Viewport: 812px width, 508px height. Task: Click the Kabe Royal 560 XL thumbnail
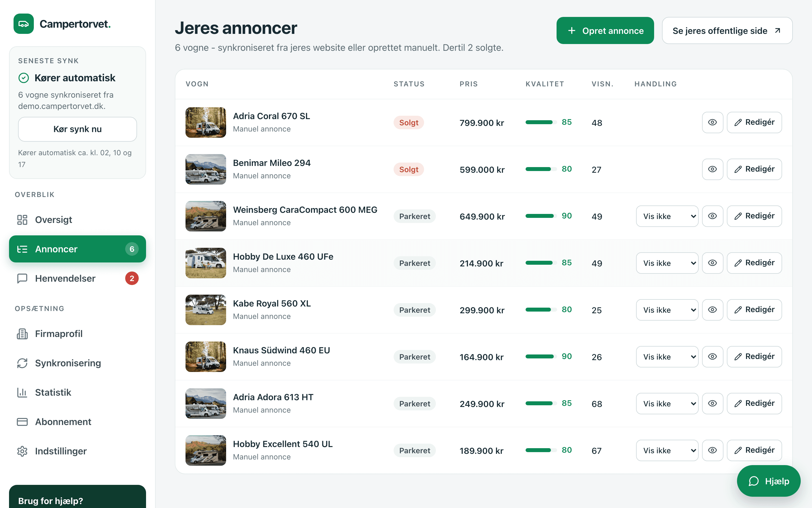point(206,310)
